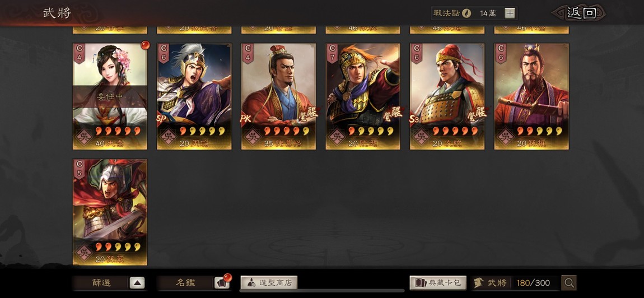Open the 典藏卡包 card pack
This screenshot has width=644, height=298.
438,283
